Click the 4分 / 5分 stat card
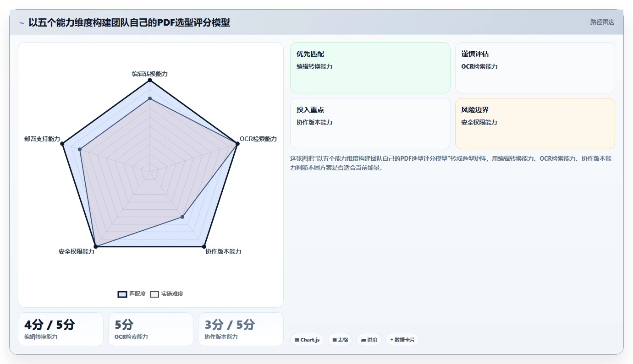This screenshot has width=633, height=364. point(61,329)
